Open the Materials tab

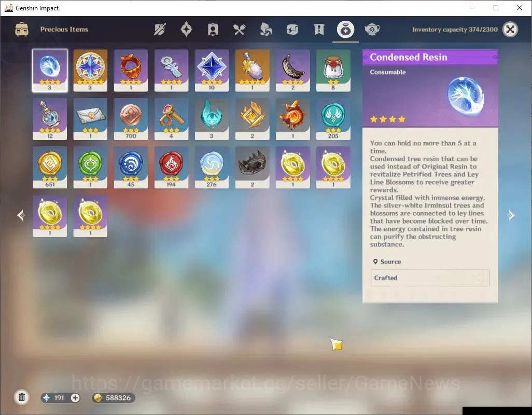[265, 30]
